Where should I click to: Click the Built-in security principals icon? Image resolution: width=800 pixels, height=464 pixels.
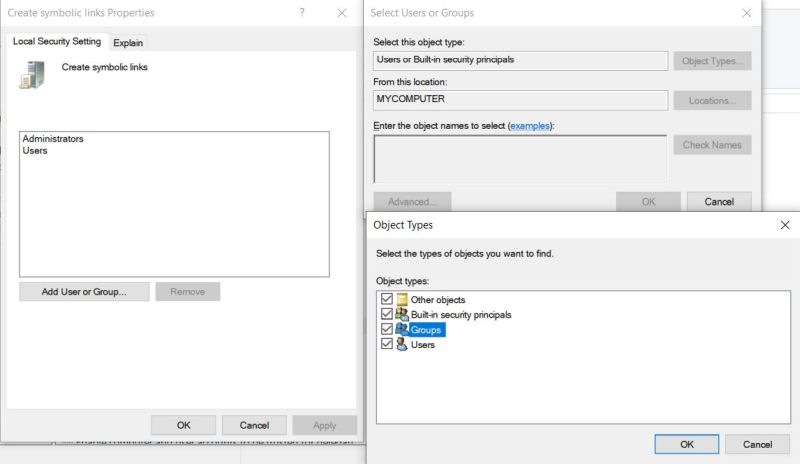tap(402, 314)
